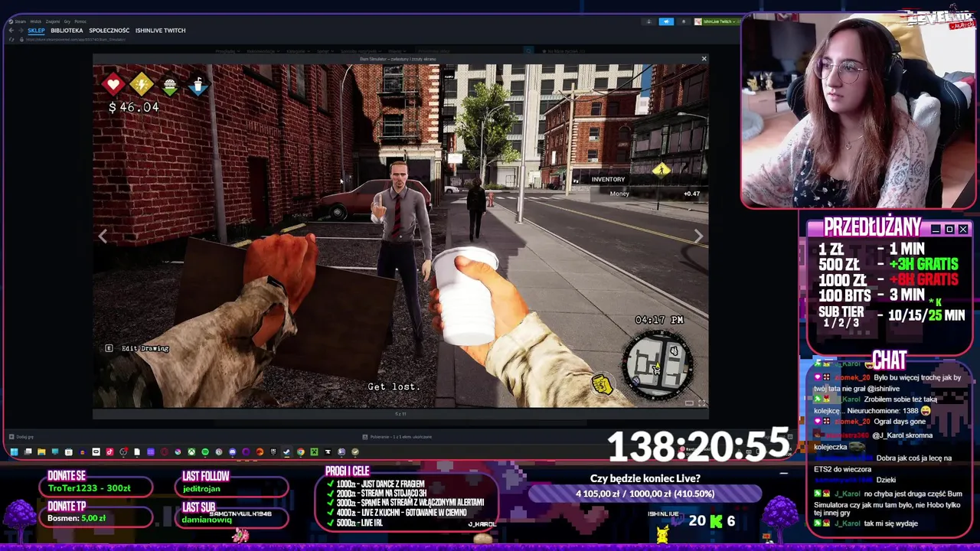Open the SPOŁECZNOŚĆ tab
Viewport: 980px width, 551px height.
(109, 31)
